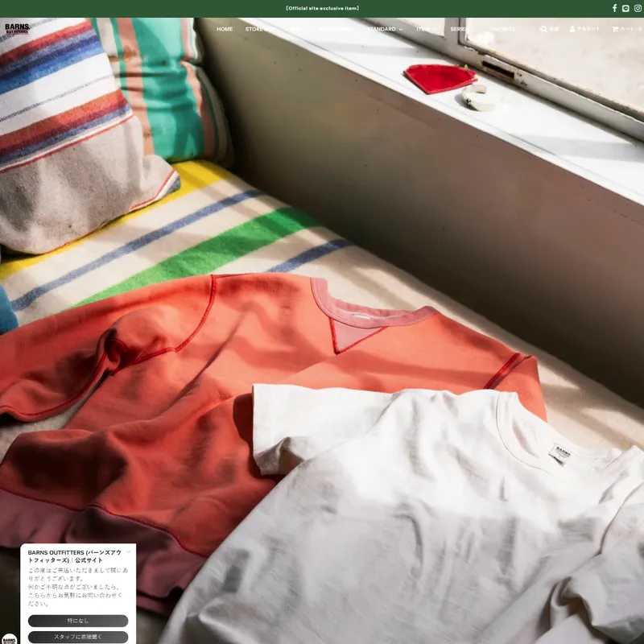The image size is (644, 644).
Task: Click the chat title BARNS OUTFITTERS 公式サイト
Action: pos(74,556)
